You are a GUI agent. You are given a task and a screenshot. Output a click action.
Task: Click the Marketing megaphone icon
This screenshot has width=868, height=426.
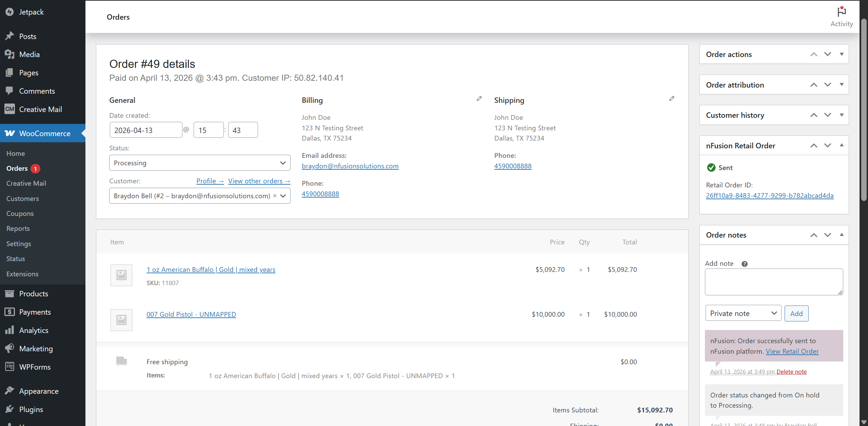9,348
